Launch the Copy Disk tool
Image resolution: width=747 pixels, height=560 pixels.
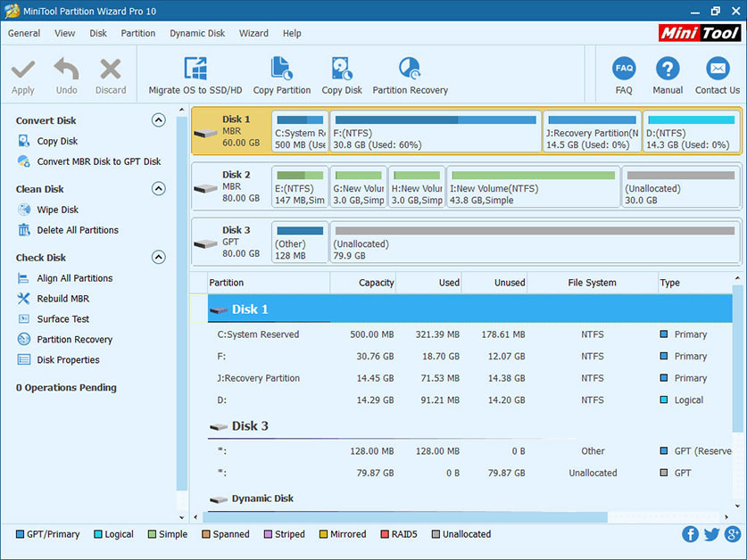(x=342, y=70)
